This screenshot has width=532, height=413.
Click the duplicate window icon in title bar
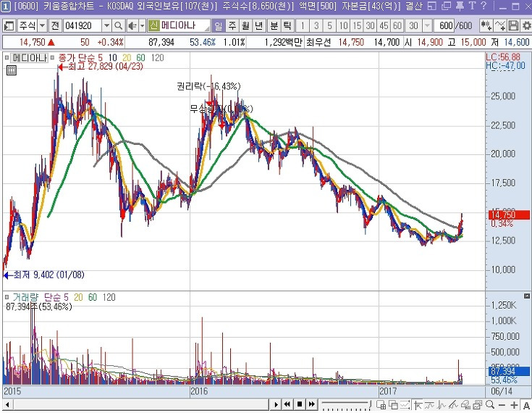point(446,6)
